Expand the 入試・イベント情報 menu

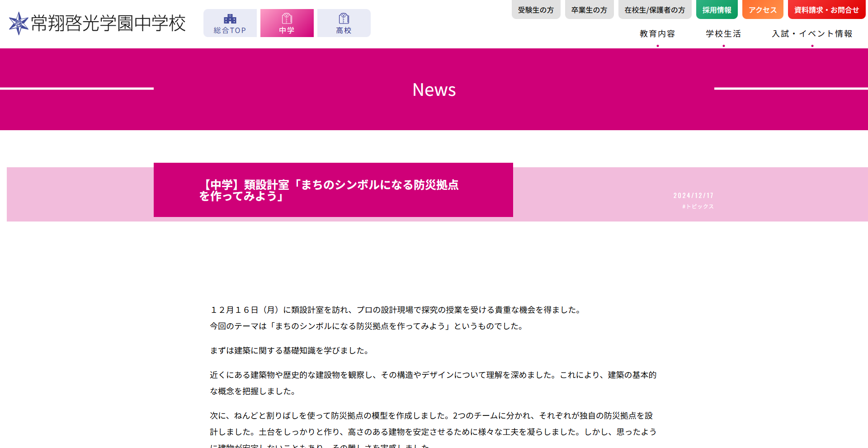(812, 34)
